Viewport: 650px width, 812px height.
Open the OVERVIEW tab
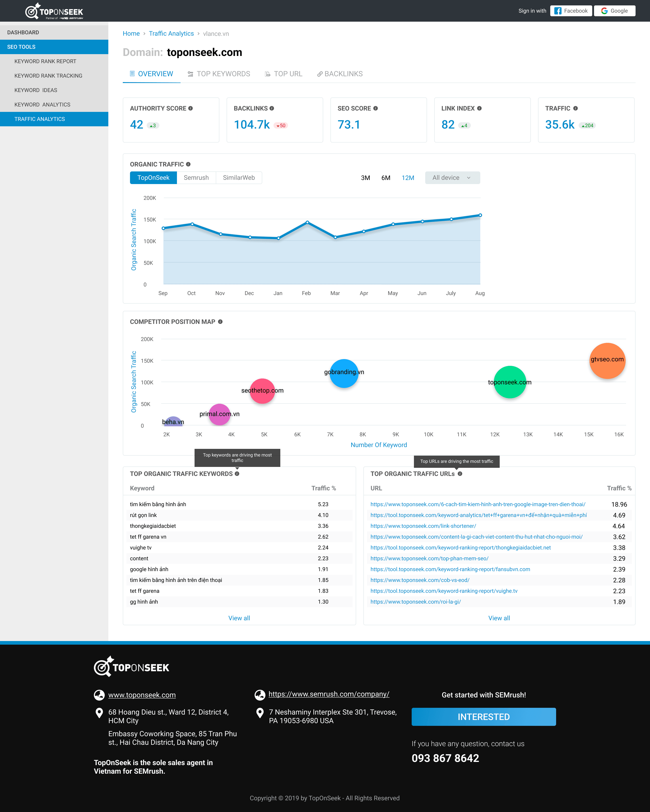tap(151, 74)
